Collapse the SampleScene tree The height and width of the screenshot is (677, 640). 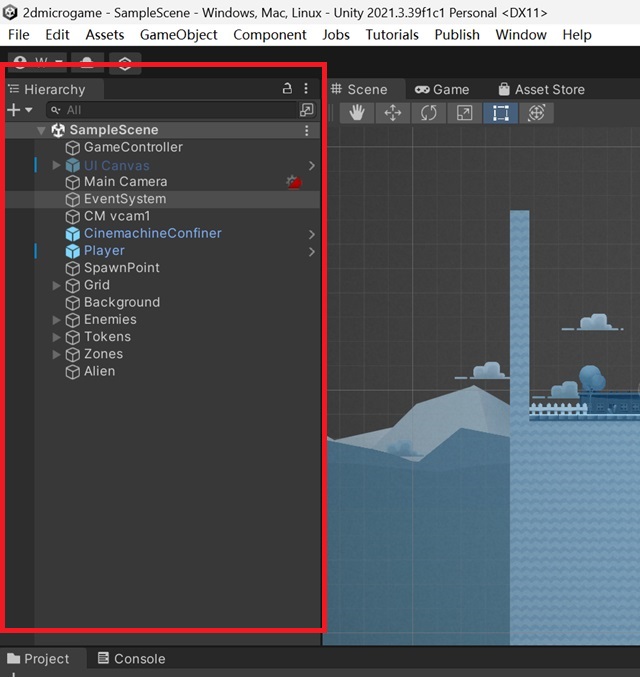point(41,130)
